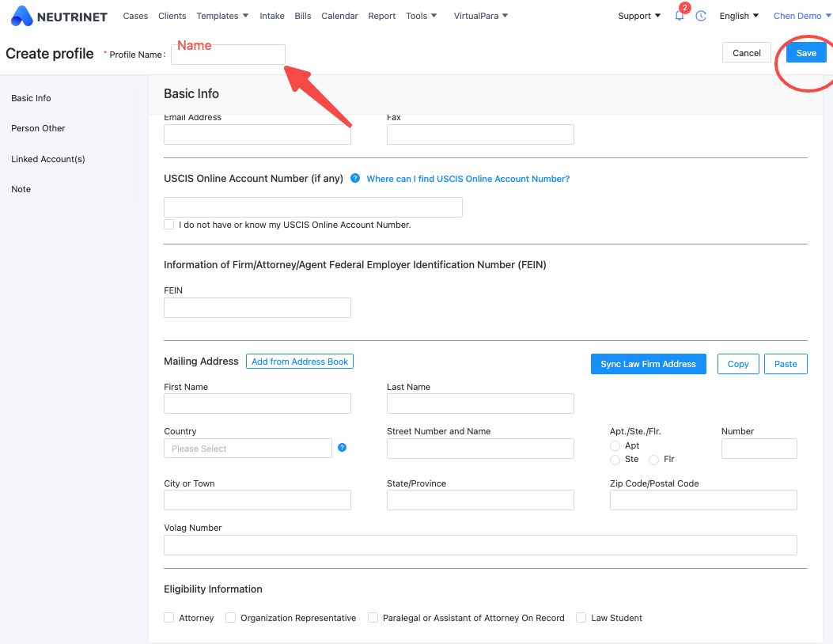Image resolution: width=833 pixels, height=644 pixels.
Task: Open the Support dropdown
Action: click(x=639, y=16)
